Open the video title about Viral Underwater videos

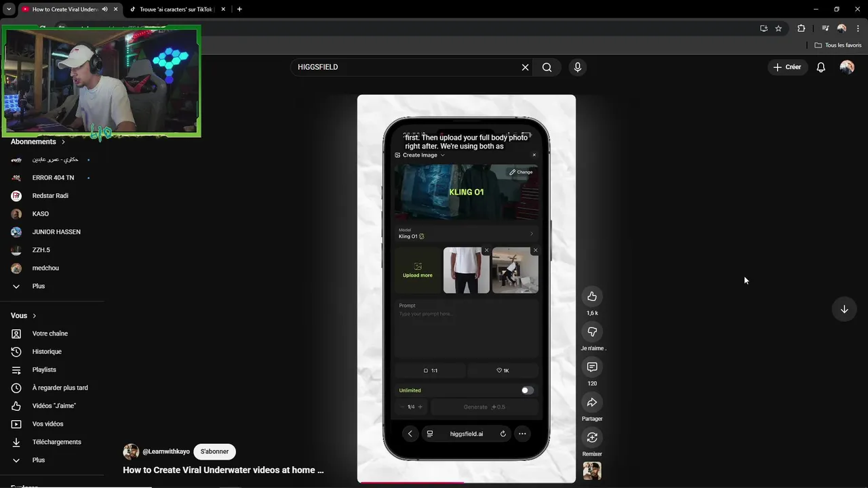(x=223, y=470)
